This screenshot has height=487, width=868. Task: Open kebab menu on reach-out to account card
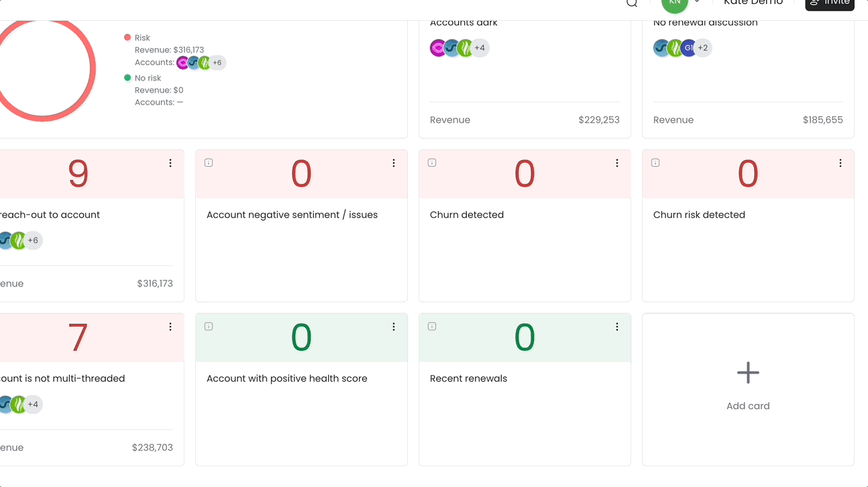tap(170, 163)
